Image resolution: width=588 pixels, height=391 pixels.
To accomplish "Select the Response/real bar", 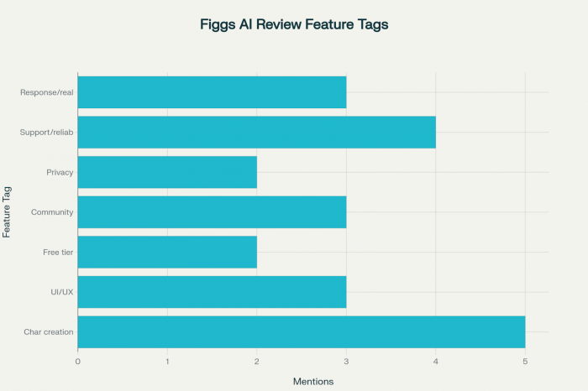I will 212,92.
